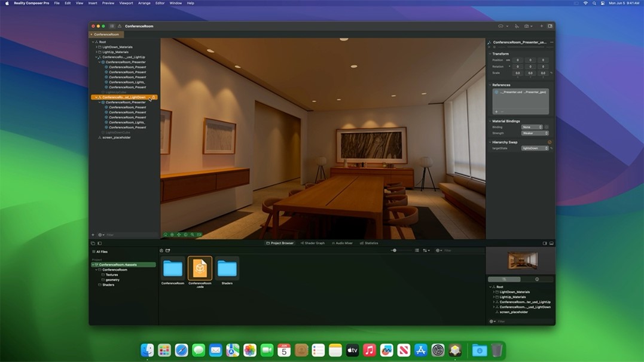Switch Project Browser to list view
The height and width of the screenshot is (362, 644).
pyautogui.click(x=417, y=251)
